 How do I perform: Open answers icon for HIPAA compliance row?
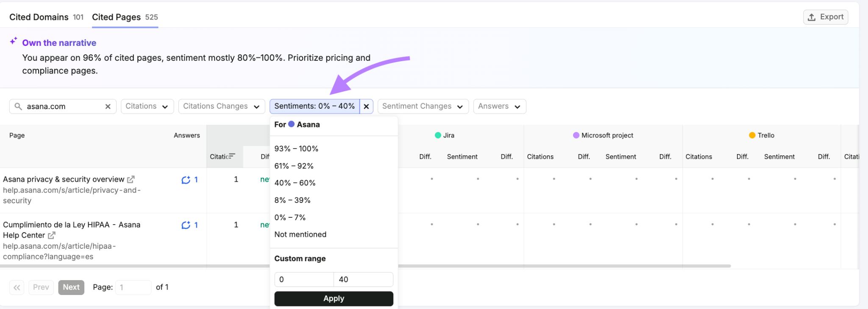click(x=186, y=225)
